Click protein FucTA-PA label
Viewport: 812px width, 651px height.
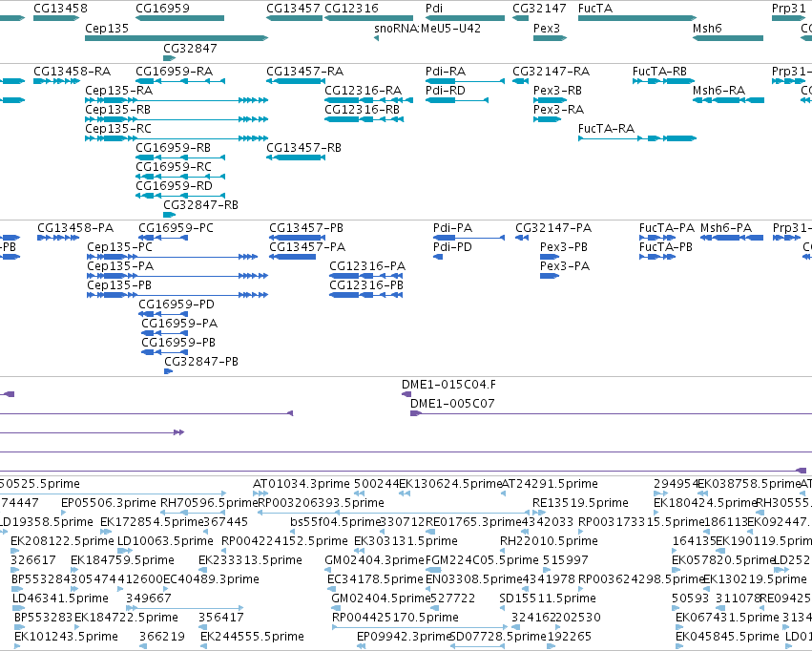click(667, 228)
